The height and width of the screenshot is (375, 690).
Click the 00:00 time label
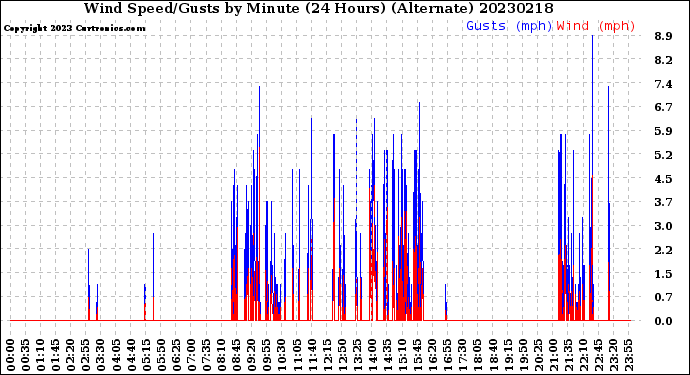pos(11,355)
